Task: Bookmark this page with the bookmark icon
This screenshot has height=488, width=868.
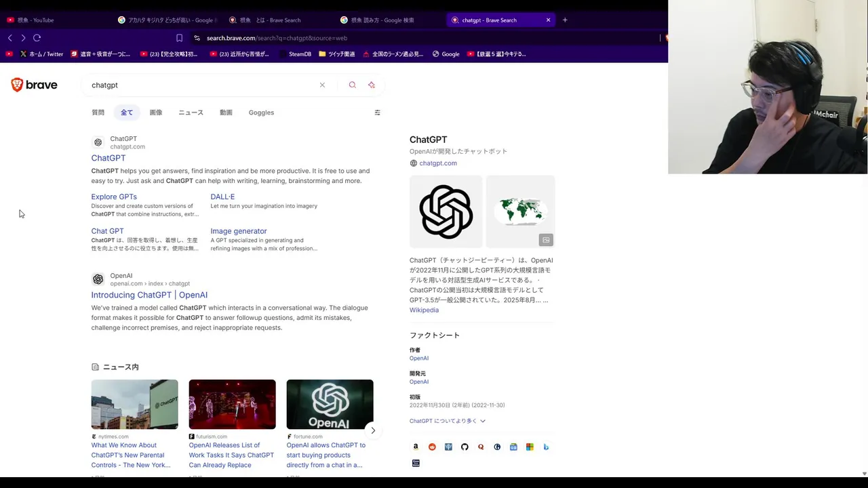Action: [x=179, y=38]
